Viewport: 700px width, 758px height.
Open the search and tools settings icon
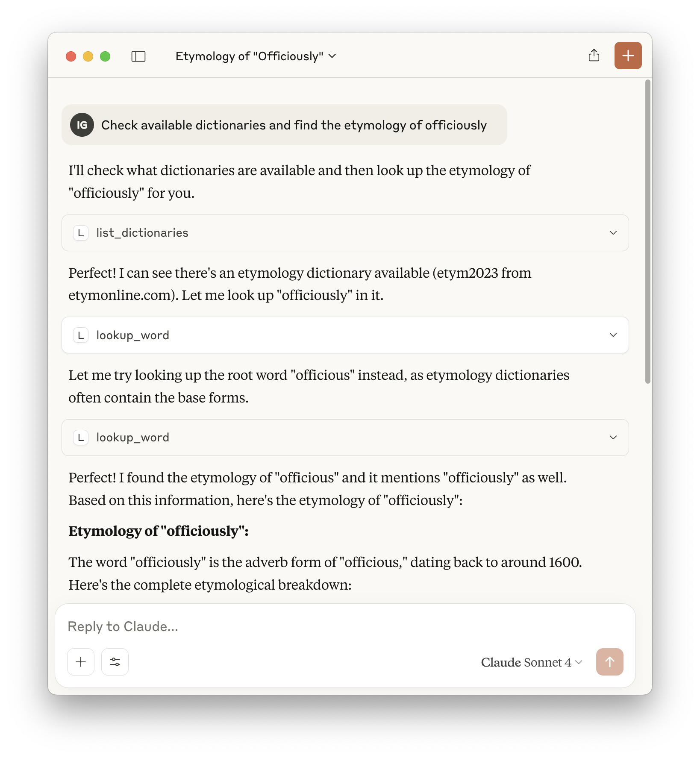pyautogui.click(x=115, y=662)
